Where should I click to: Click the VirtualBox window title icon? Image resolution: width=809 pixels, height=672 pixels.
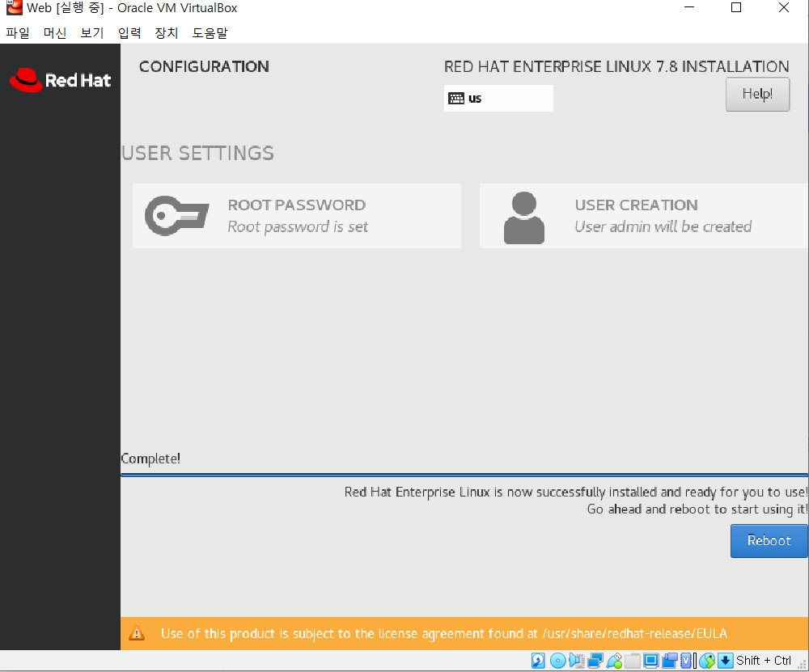point(14,8)
